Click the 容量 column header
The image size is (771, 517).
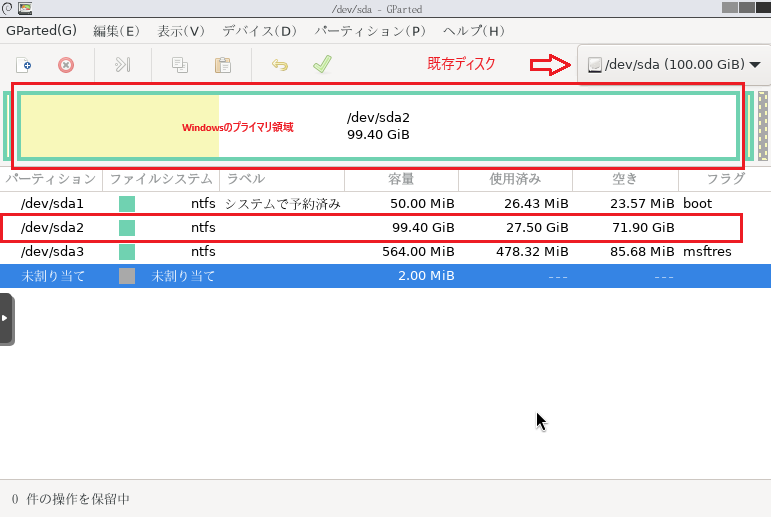click(401, 179)
